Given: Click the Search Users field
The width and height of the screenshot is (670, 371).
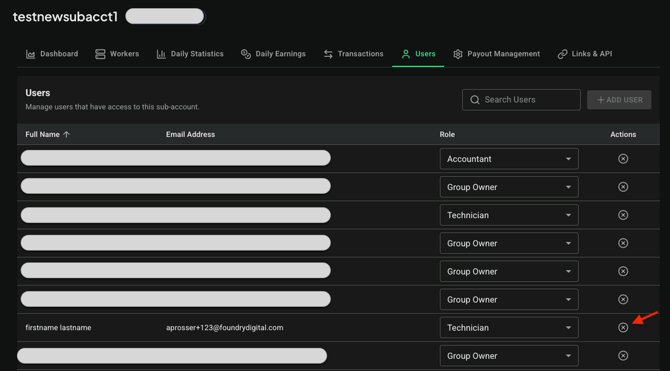Looking at the screenshot, I should tap(521, 100).
